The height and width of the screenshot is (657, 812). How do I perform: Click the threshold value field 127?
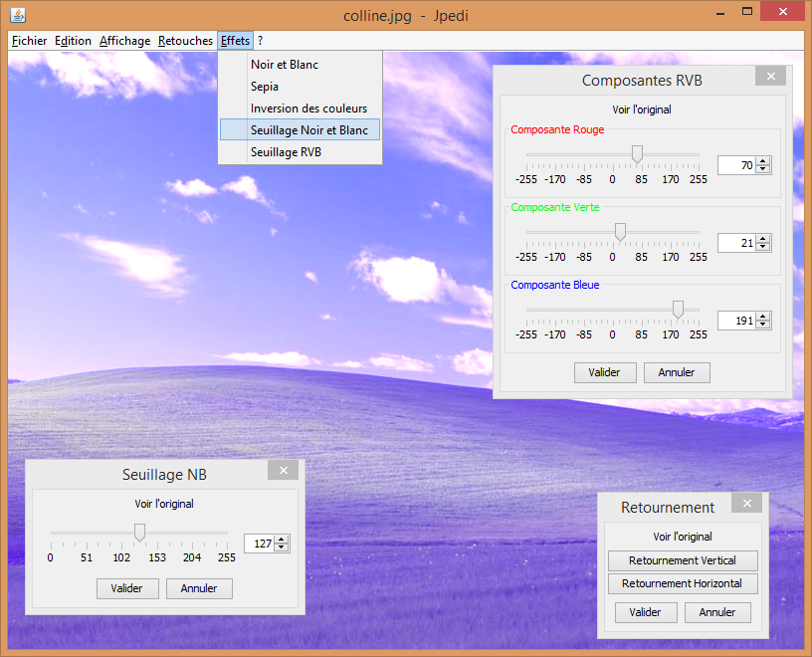click(260, 544)
